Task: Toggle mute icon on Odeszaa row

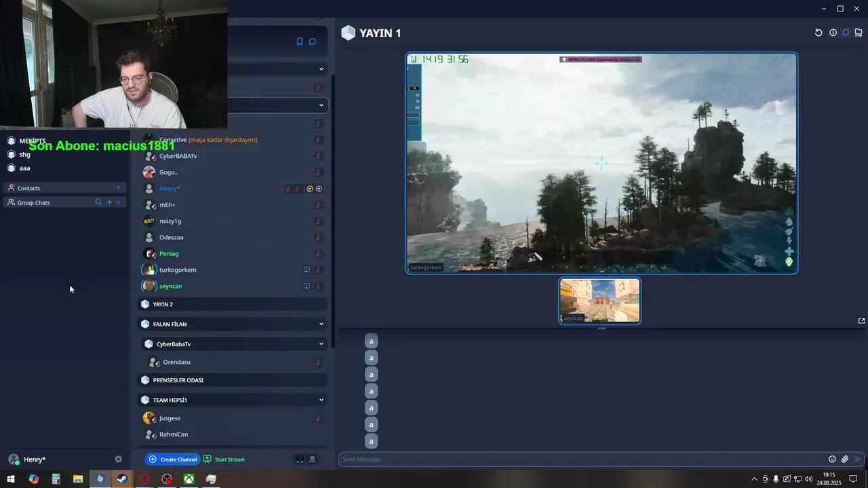Action: (x=319, y=237)
